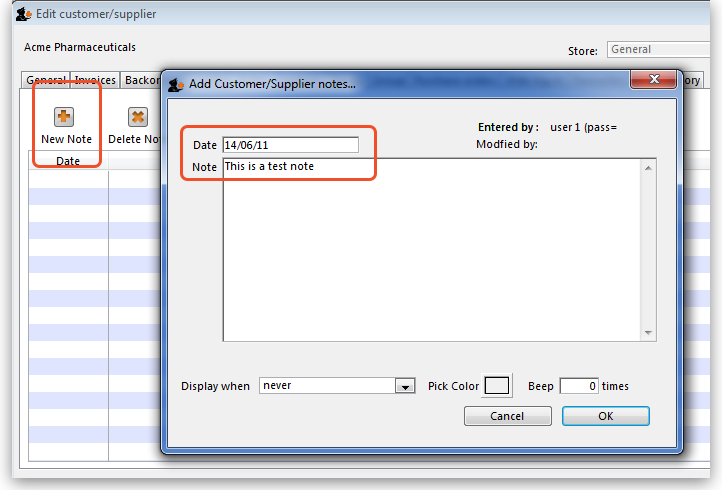This screenshot has width=722, height=490.
Task: Switch to the General tab
Action: tap(46, 81)
